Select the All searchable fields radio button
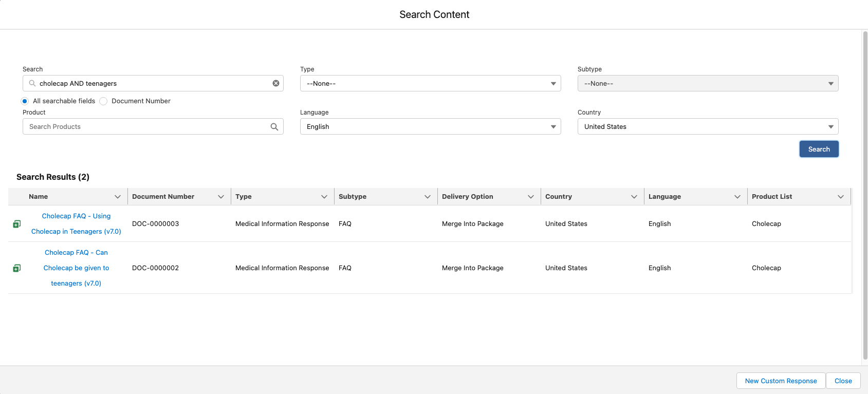Screen dimensions: 868x394 25,101
